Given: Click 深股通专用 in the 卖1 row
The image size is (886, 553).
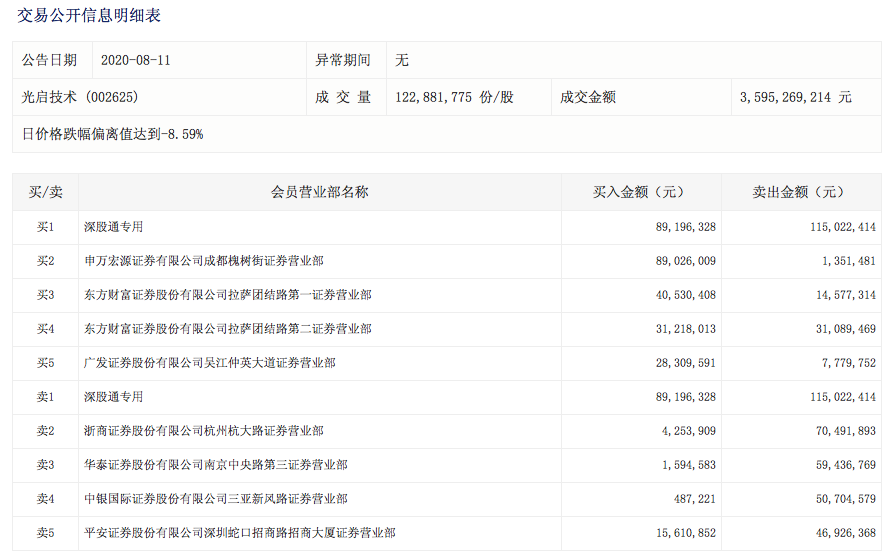Looking at the screenshot, I should click(114, 397).
